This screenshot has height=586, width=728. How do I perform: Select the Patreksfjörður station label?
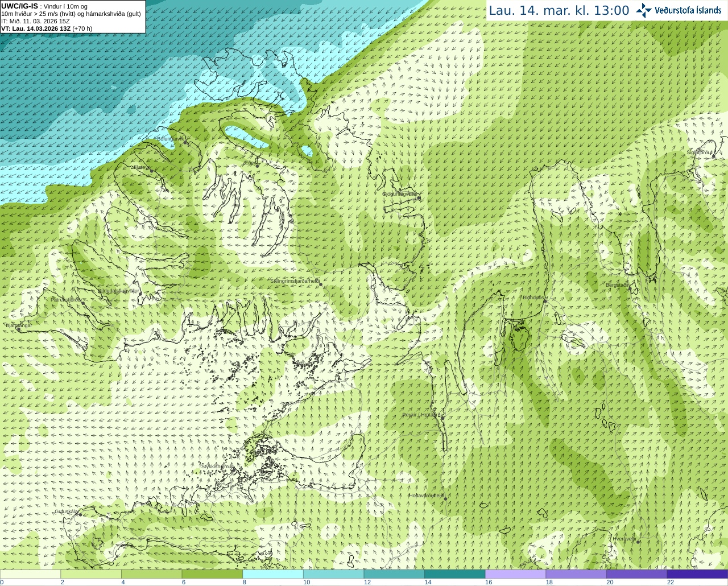coord(67,299)
